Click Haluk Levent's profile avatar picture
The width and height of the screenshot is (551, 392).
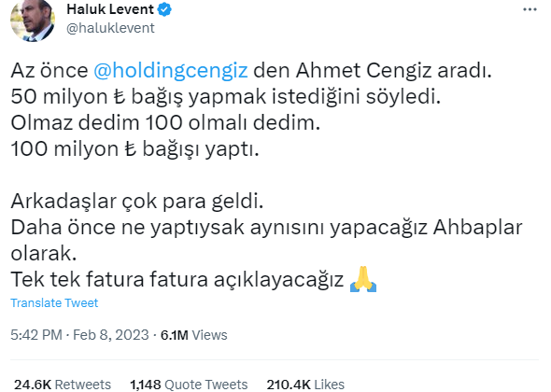(x=33, y=21)
